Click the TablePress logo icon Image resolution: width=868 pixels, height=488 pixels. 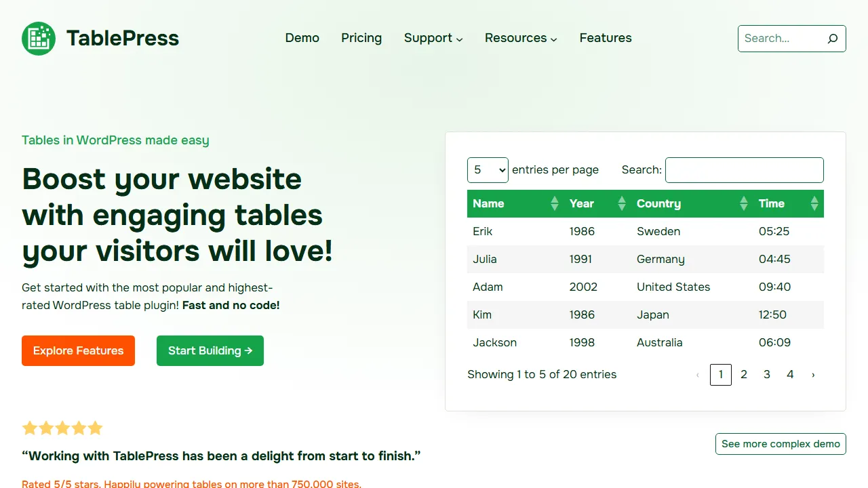pyautogui.click(x=38, y=39)
